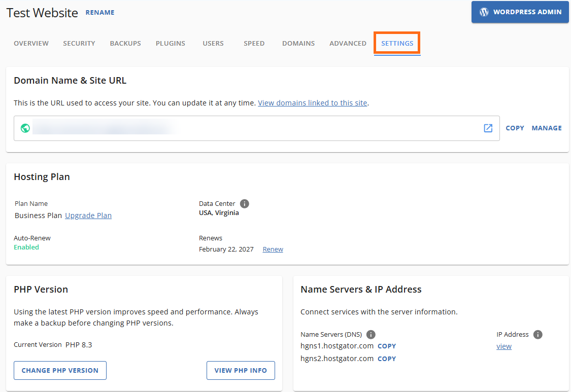Click the Hosting Plan heading
Screen dimensions: 571x392
click(42, 177)
